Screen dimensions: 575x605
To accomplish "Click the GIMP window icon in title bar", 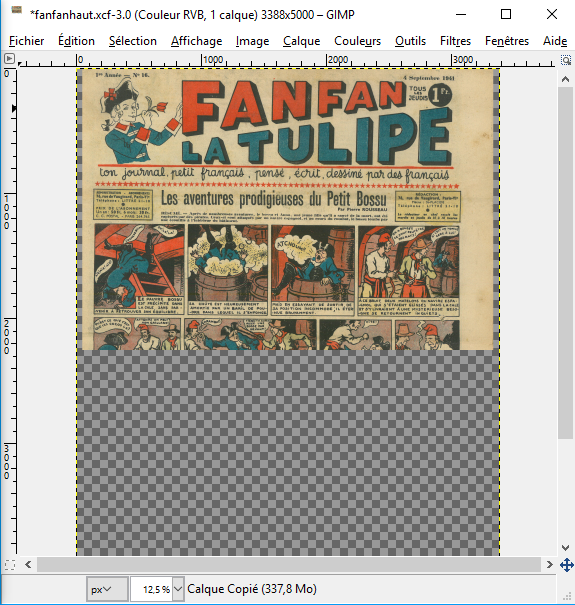I will 16,10.
